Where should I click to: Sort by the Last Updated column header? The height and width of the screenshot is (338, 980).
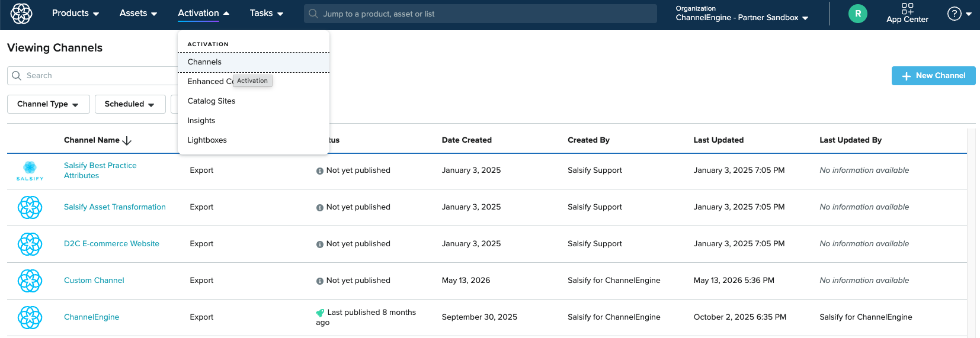pos(719,140)
